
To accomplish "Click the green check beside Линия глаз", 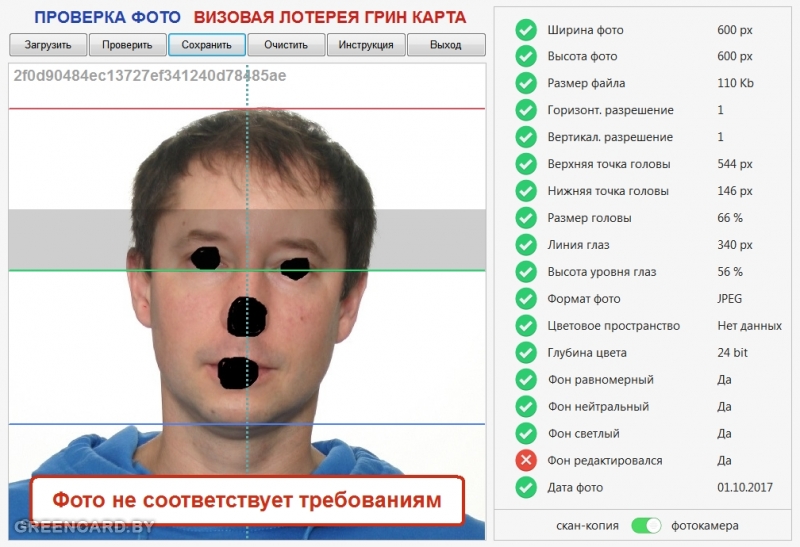I will 526,245.
